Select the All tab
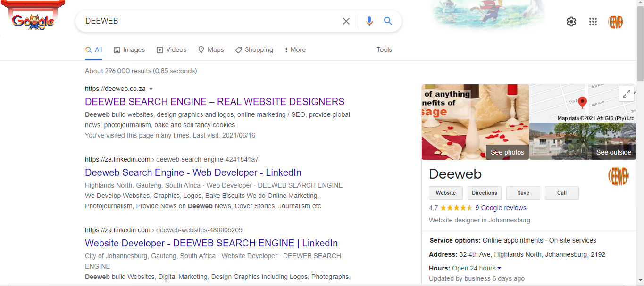 tap(93, 49)
